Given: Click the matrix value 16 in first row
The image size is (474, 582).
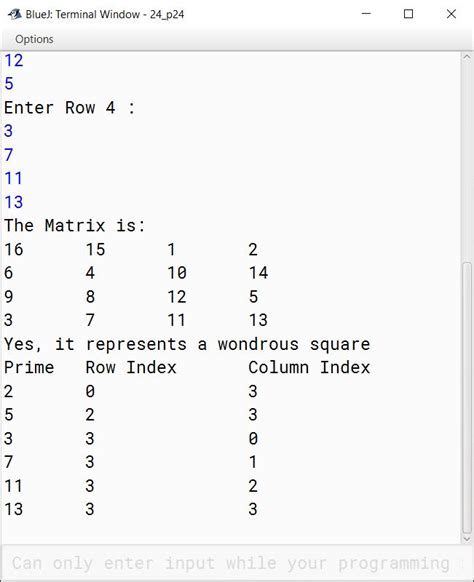Looking at the screenshot, I should (x=14, y=249).
